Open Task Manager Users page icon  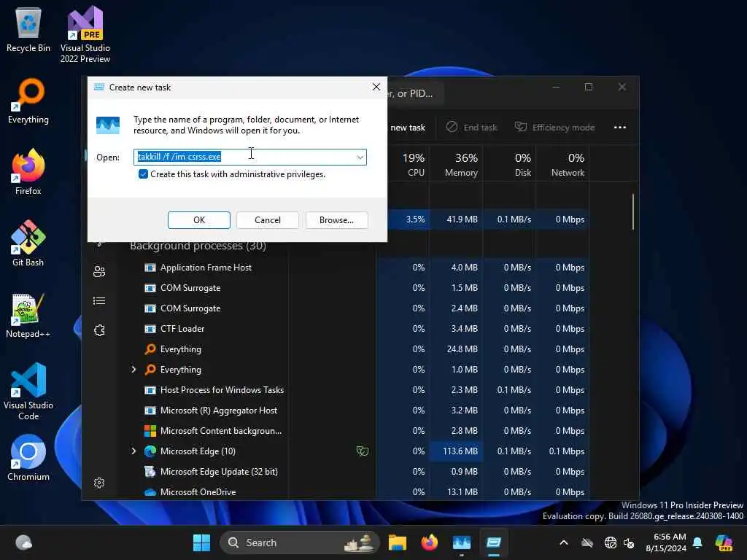(99, 271)
